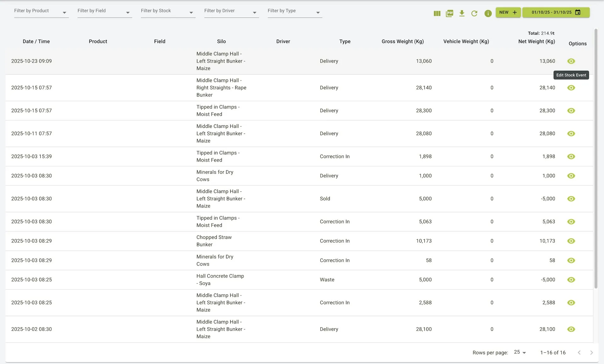Click the Field column header
The width and height of the screenshot is (604, 364).
click(159, 41)
